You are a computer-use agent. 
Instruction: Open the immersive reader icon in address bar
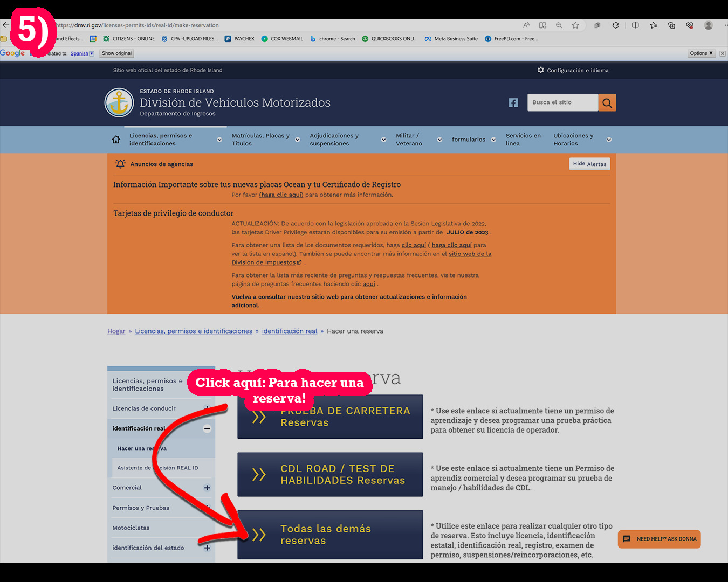[542, 25]
